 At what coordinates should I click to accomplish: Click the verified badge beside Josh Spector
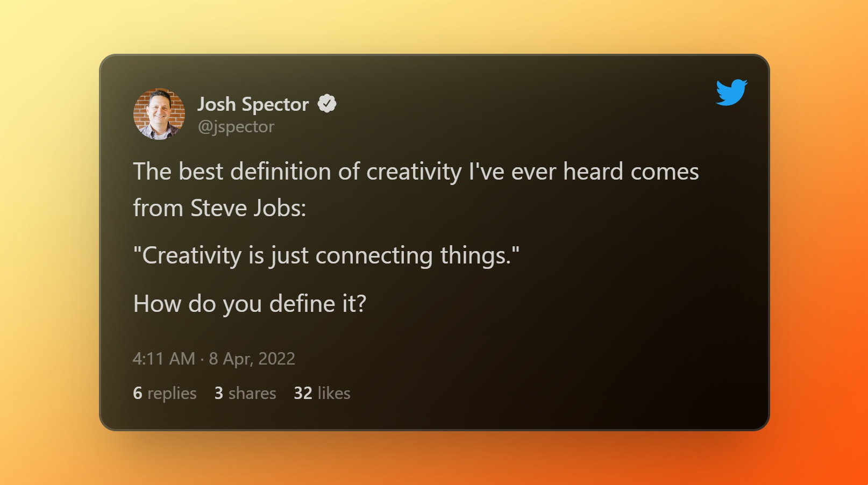327,103
